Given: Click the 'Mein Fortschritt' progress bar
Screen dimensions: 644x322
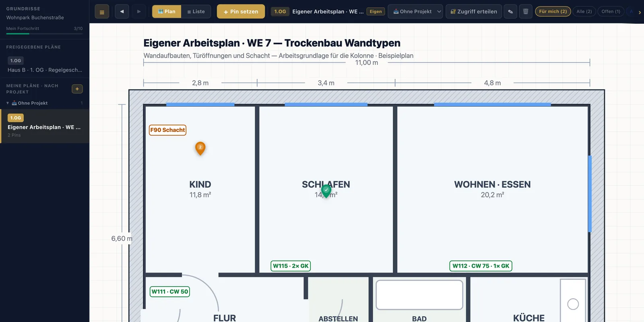Looking at the screenshot, I should coord(44,34).
